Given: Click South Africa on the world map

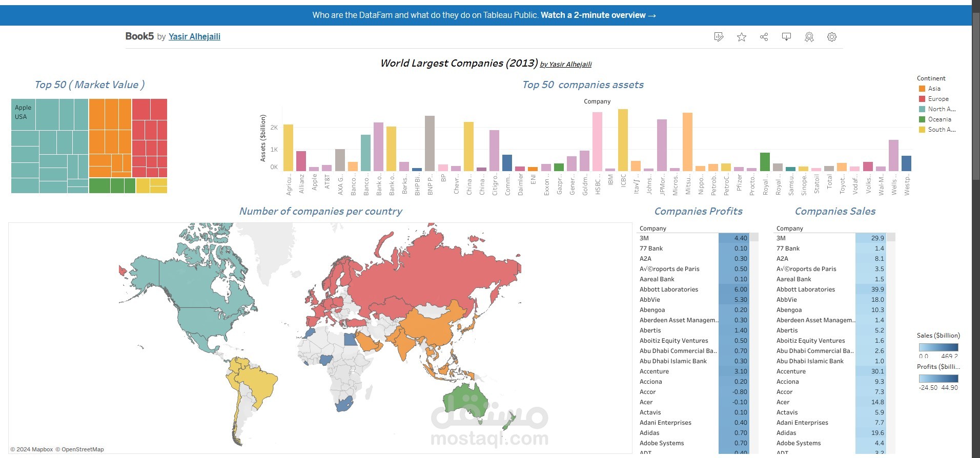Looking at the screenshot, I should (x=343, y=404).
